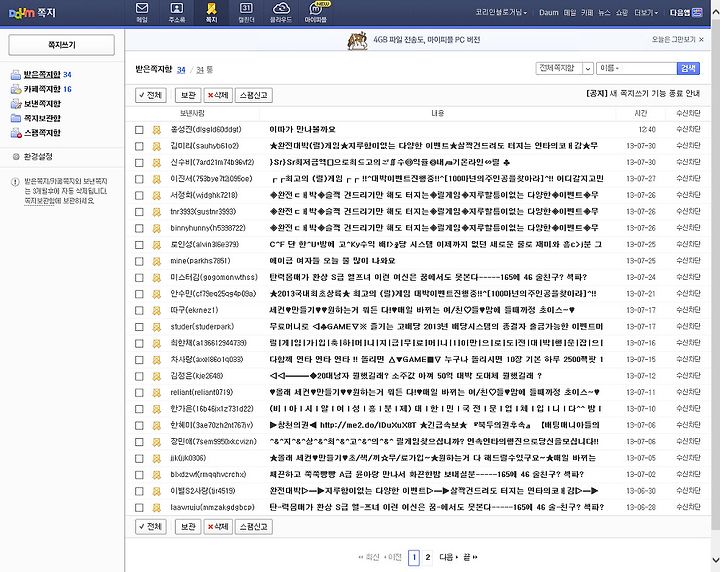Go to 카페쪽지함 in sidebar
This screenshot has width=720, height=572.
[42, 89]
